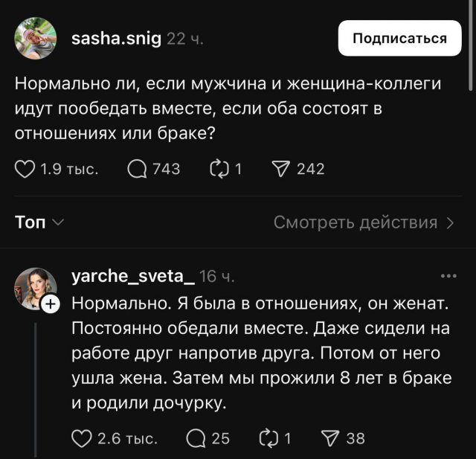Like yarche_sveta_ reply with heart
Viewport: 476px width, 459px height.
[x=81, y=438]
